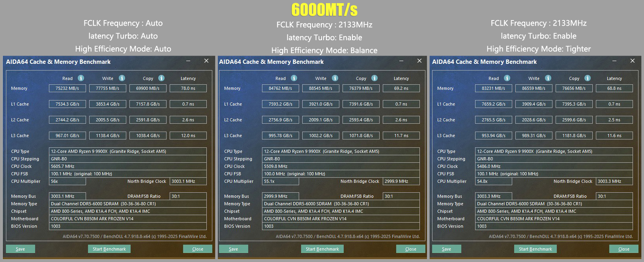Close right AIDA64 window with X icon

pyautogui.click(x=633, y=61)
